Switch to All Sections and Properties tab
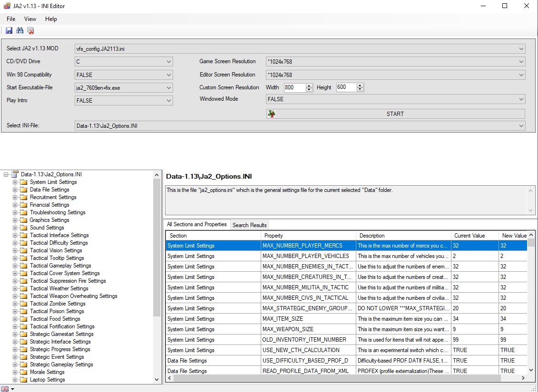This screenshot has height=392, width=538. point(197,224)
